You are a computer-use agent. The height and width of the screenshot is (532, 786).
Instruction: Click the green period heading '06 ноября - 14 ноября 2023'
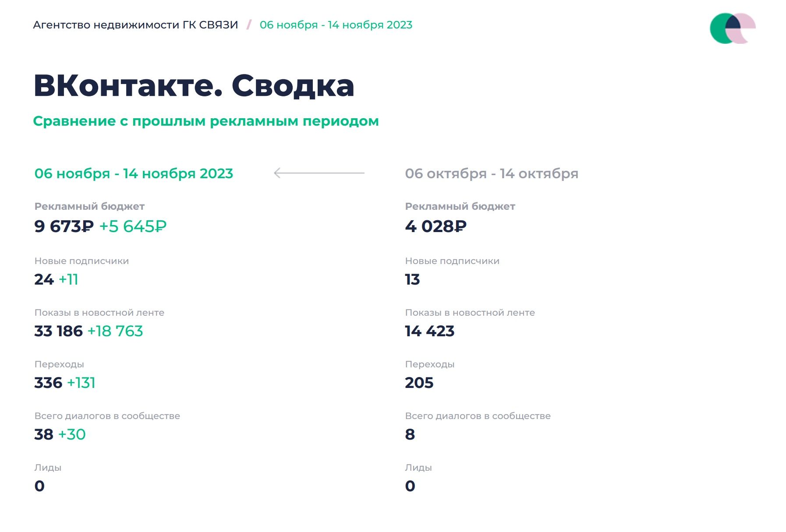coord(134,174)
